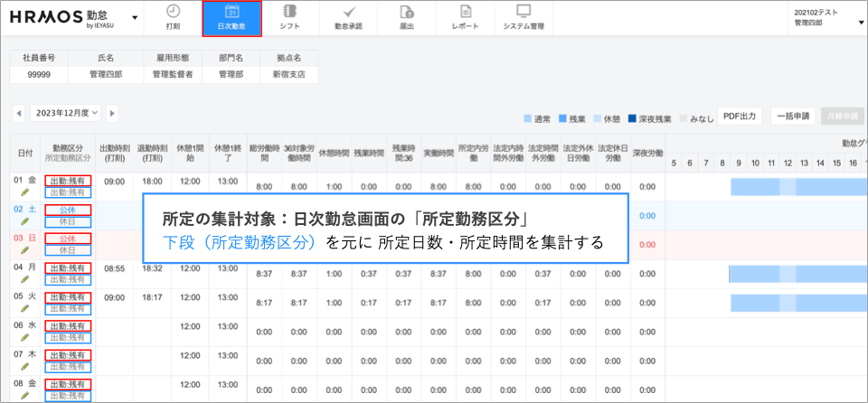
Task: Open the 打刻 clock-in tab
Action: click(173, 17)
